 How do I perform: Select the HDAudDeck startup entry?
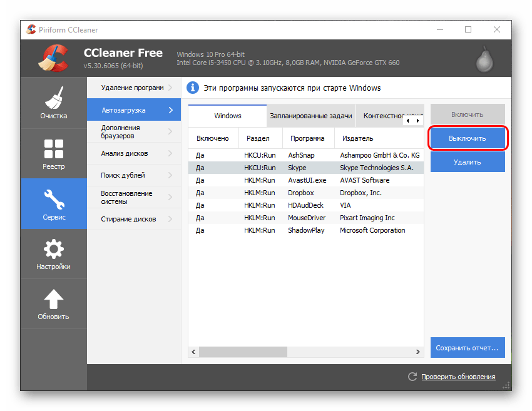pos(306,205)
